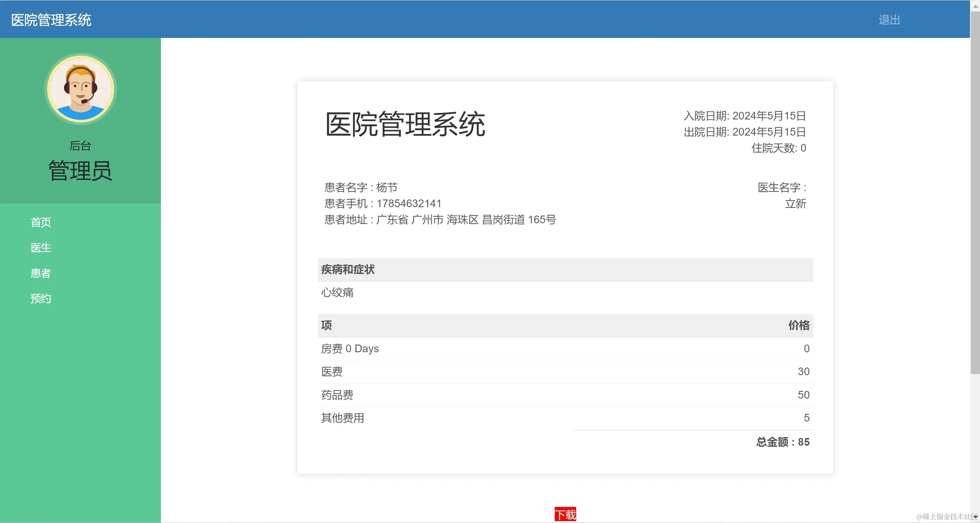Click the scrollbar down arrow

click(x=975, y=517)
